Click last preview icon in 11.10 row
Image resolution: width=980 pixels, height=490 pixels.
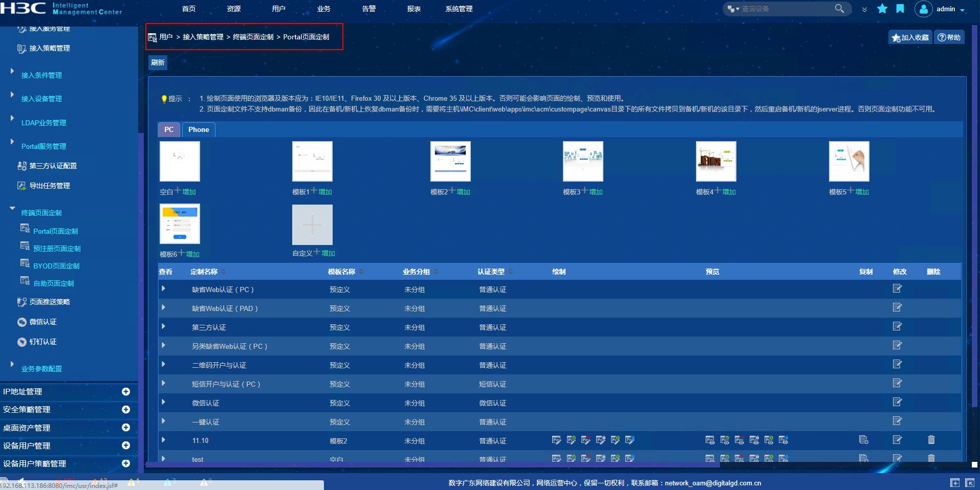[783, 440]
